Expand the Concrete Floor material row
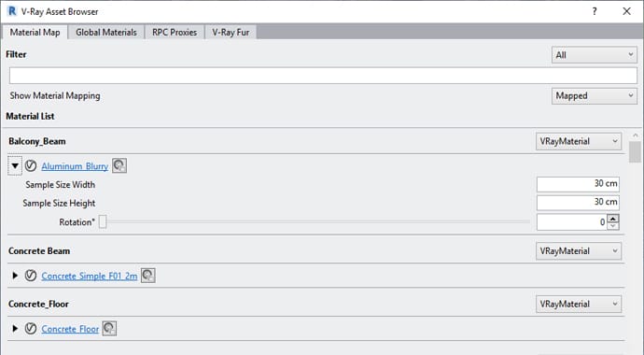Image resolution: width=644 pixels, height=355 pixels. (15, 328)
